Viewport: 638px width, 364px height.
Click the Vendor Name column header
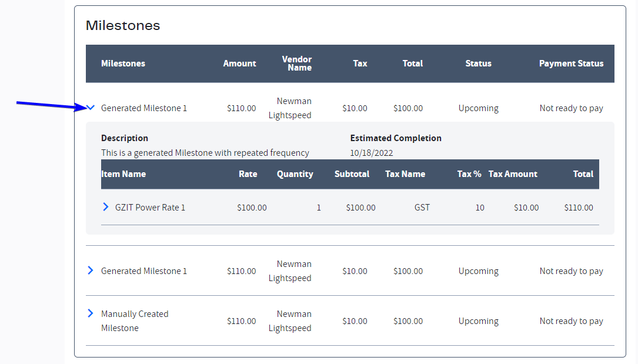pyautogui.click(x=297, y=64)
